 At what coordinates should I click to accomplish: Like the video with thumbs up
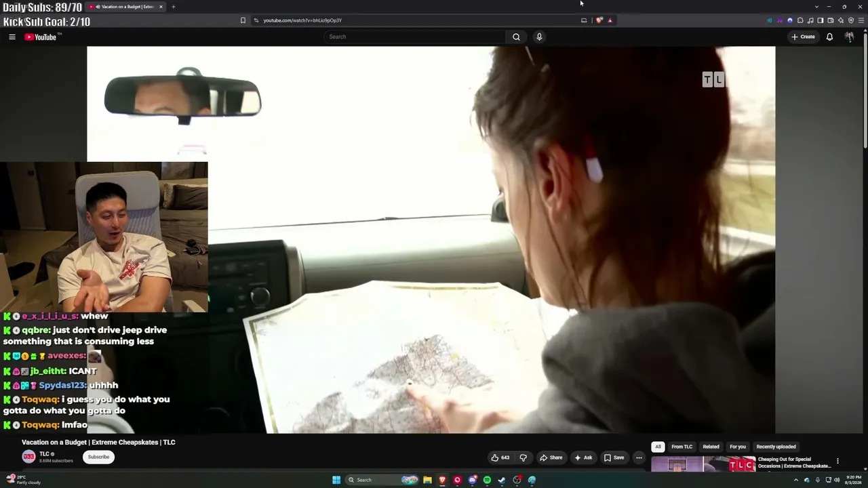point(500,457)
